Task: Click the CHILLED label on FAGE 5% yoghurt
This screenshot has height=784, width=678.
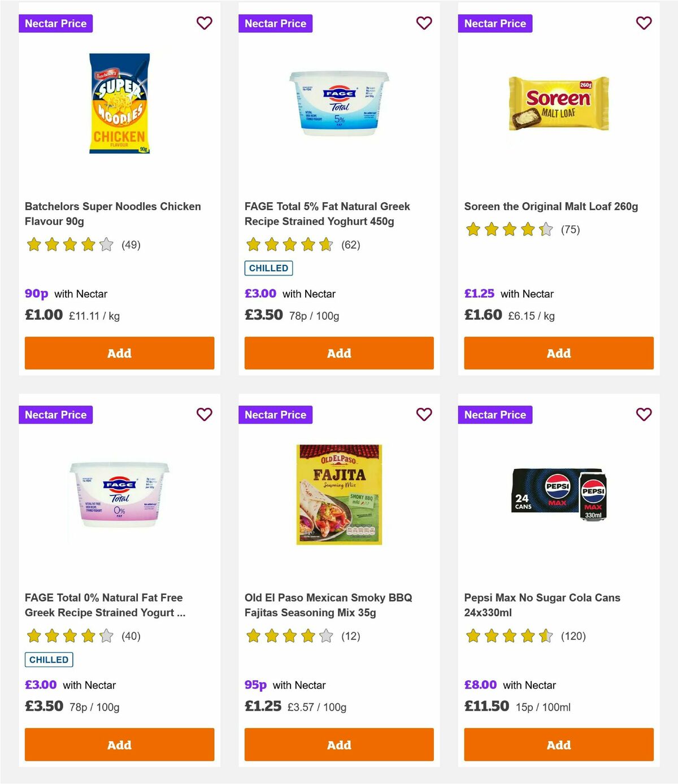Action: 268,268
